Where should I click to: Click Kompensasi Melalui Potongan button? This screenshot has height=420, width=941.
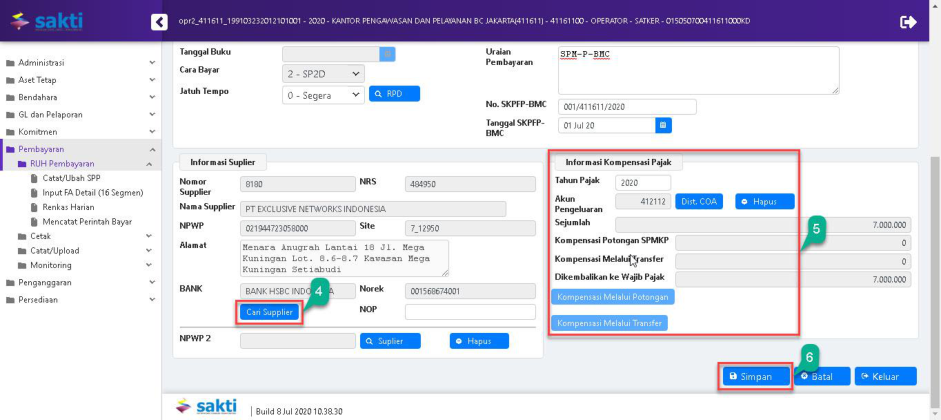tap(614, 297)
